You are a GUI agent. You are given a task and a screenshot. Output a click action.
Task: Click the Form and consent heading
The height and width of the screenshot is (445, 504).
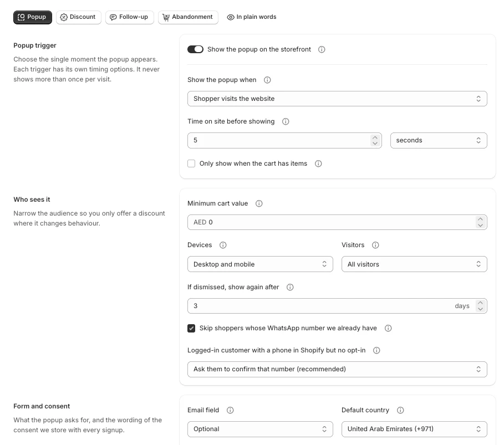pyautogui.click(x=42, y=406)
